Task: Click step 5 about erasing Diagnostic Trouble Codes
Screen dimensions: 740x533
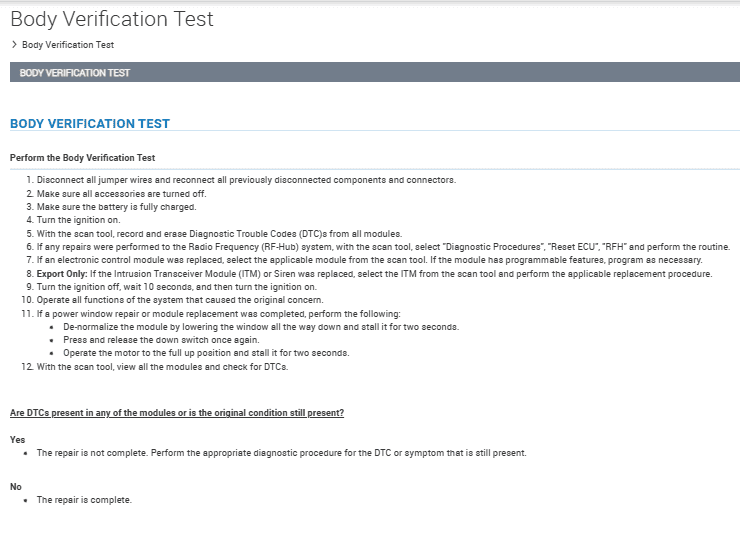Action: tap(219, 234)
